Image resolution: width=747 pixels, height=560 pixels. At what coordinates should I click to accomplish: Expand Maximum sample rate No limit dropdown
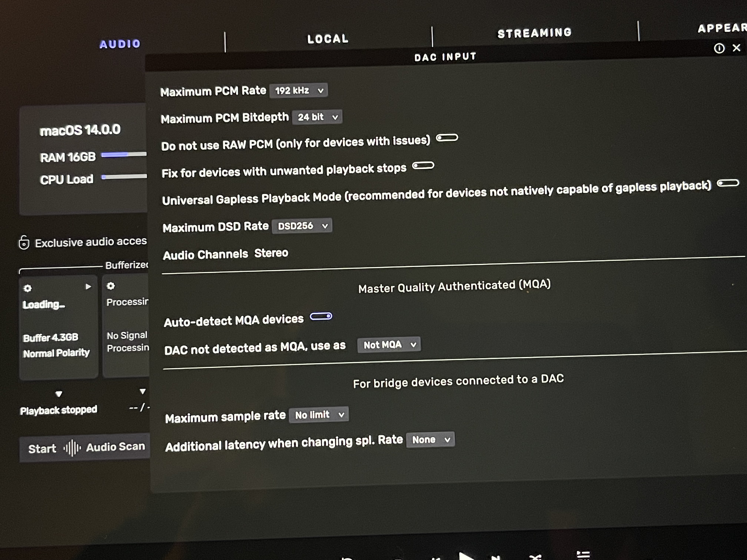(x=319, y=414)
